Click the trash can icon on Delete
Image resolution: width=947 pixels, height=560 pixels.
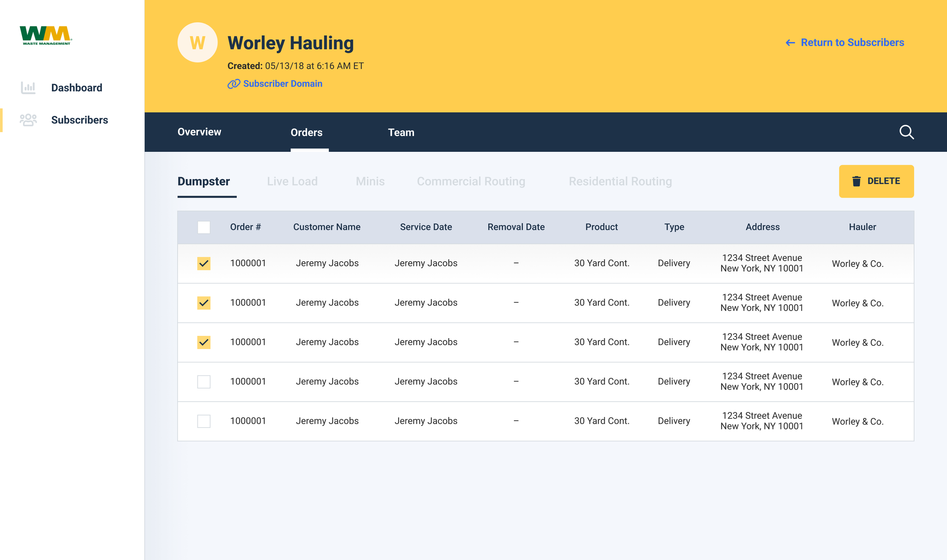[856, 181]
